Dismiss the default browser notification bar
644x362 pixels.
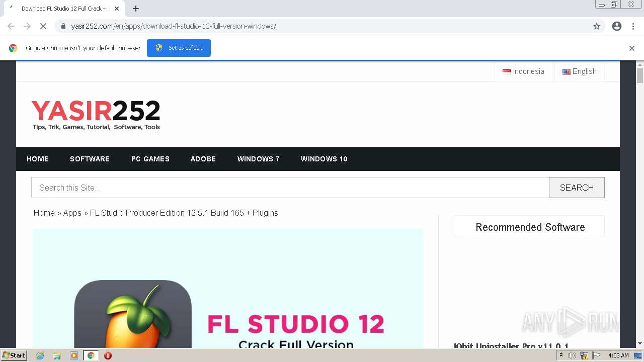click(x=632, y=48)
